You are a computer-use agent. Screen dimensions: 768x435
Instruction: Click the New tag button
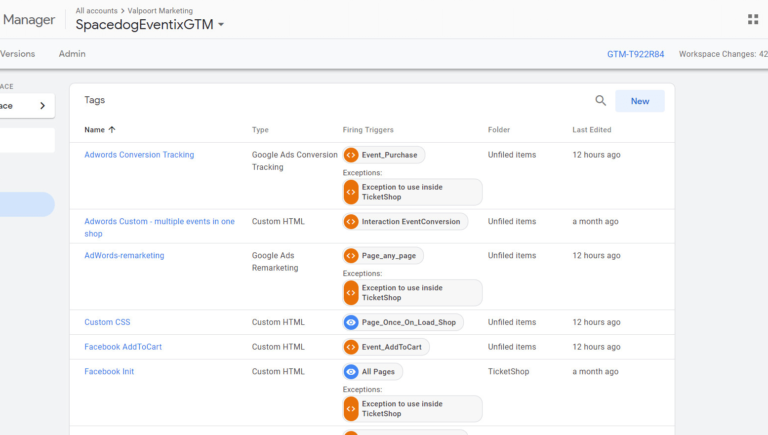pos(639,101)
